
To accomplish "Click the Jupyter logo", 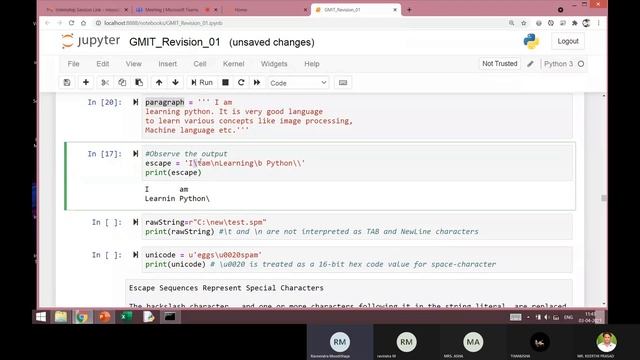I will 91,41.
